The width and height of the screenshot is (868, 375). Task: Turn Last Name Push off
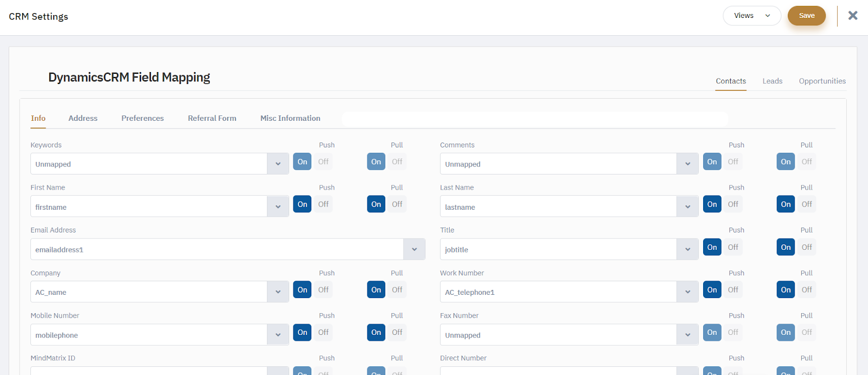tap(733, 204)
